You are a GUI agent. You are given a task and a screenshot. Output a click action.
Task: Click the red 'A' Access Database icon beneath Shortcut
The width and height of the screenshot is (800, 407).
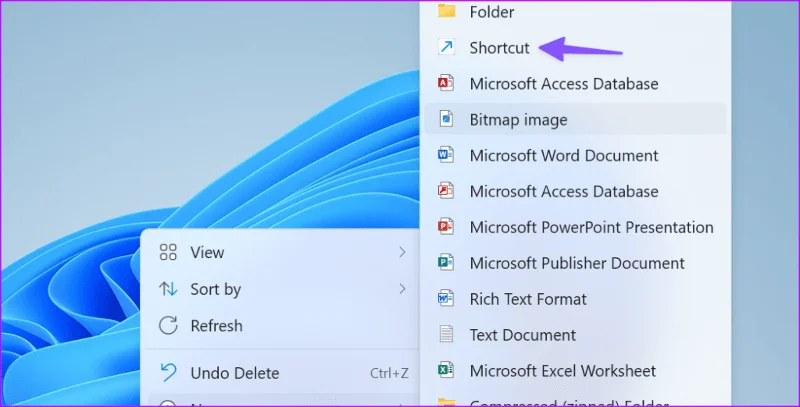tap(446, 83)
